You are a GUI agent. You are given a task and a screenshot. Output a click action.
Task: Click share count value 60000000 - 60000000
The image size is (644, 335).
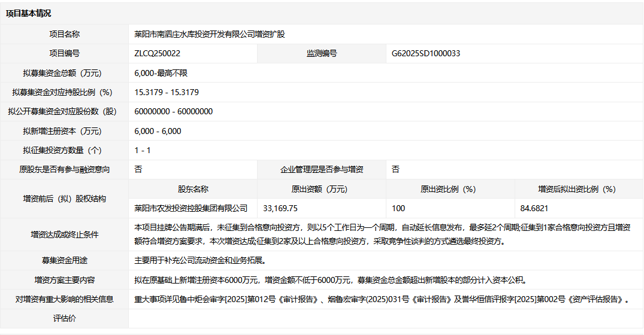pyautogui.click(x=174, y=111)
